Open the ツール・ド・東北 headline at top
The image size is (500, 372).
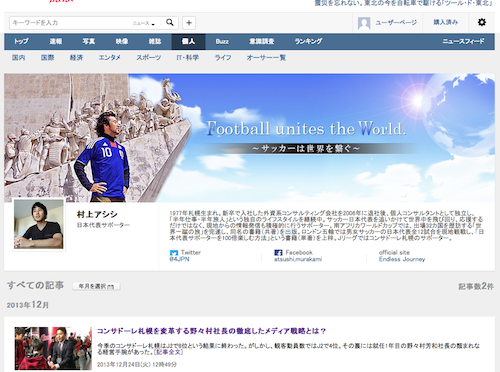[x=403, y=3]
